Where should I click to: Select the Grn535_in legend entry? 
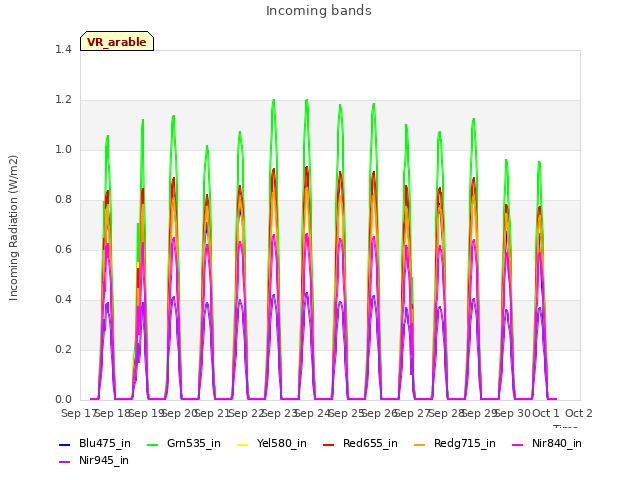[184, 443]
